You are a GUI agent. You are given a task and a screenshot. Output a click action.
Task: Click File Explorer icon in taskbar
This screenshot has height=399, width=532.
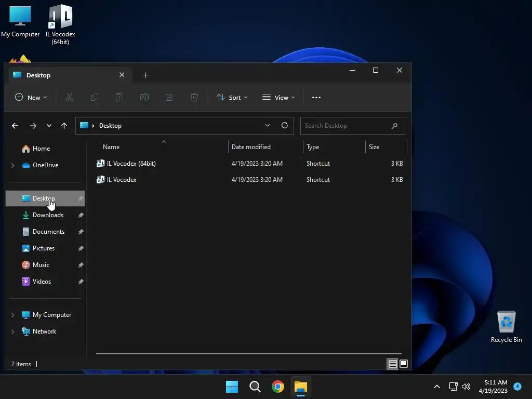(301, 387)
